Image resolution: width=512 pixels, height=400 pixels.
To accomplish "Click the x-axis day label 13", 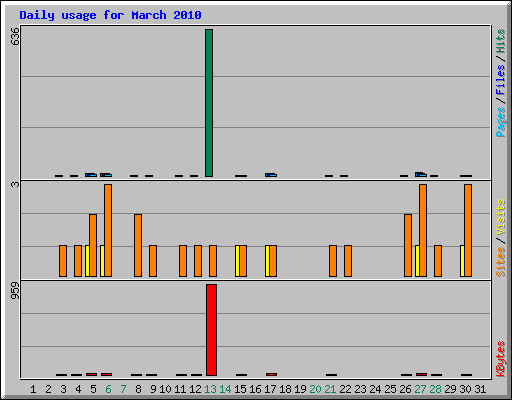I will pos(210,389).
